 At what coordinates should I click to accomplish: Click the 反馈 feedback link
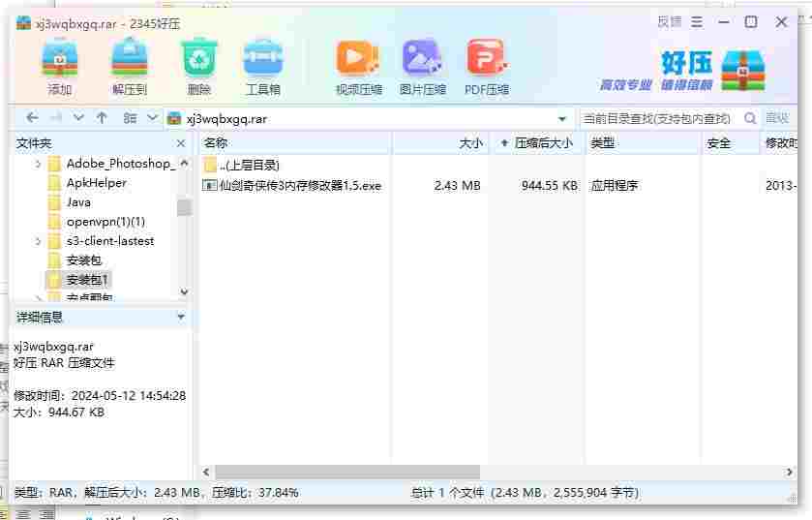[x=670, y=21]
